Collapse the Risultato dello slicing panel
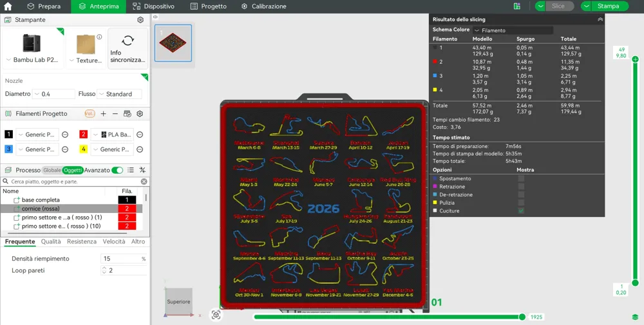The height and width of the screenshot is (325, 644). coord(600,19)
